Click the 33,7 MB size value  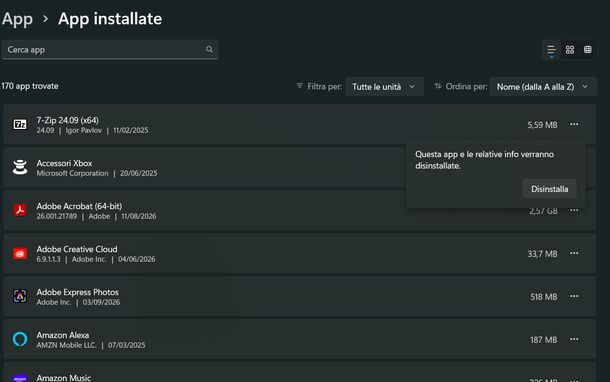[x=542, y=254]
